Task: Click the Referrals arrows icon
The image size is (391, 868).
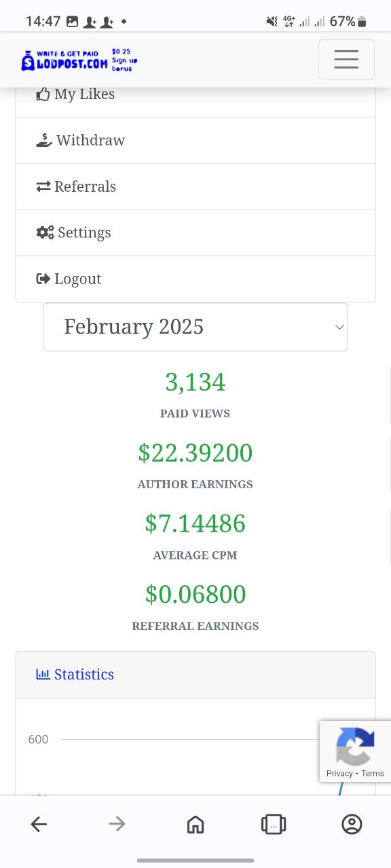Action: [43, 186]
